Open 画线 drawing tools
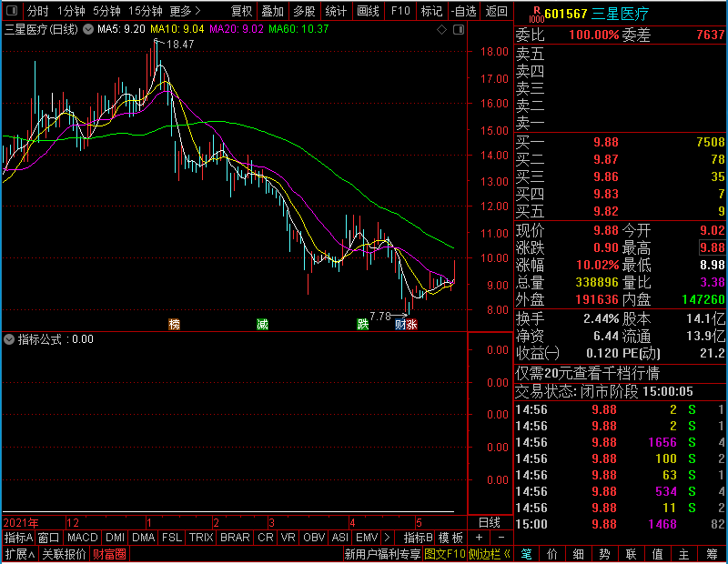 pyautogui.click(x=368, y=11)
